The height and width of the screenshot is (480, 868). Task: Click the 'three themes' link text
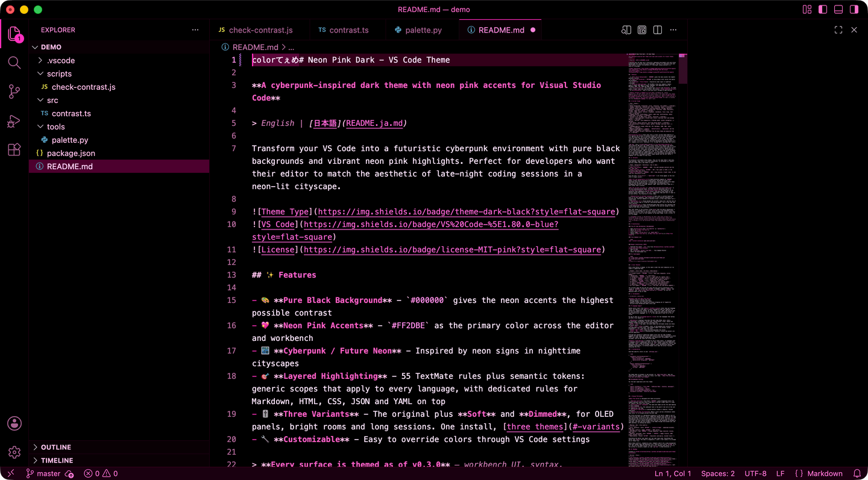pyautogui.click(x=534, y=426)
